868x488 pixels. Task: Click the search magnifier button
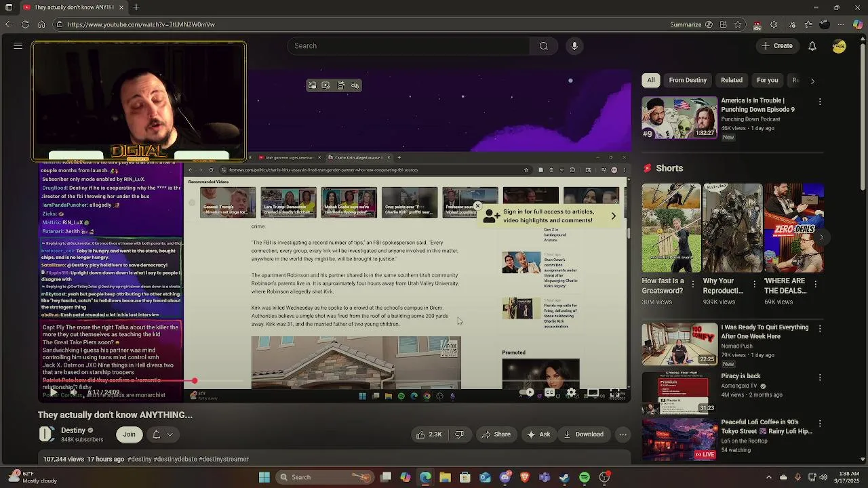tap(543, 46)
